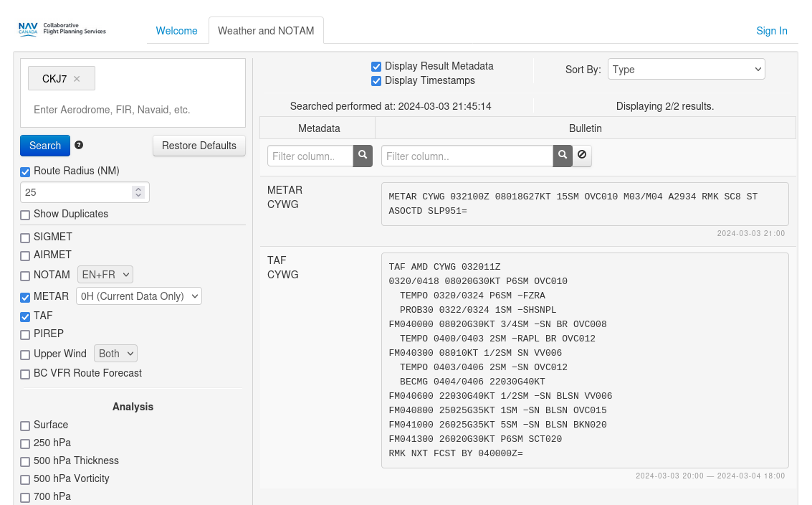Open the METAR time range dropdown

click(x=138, y=296)
